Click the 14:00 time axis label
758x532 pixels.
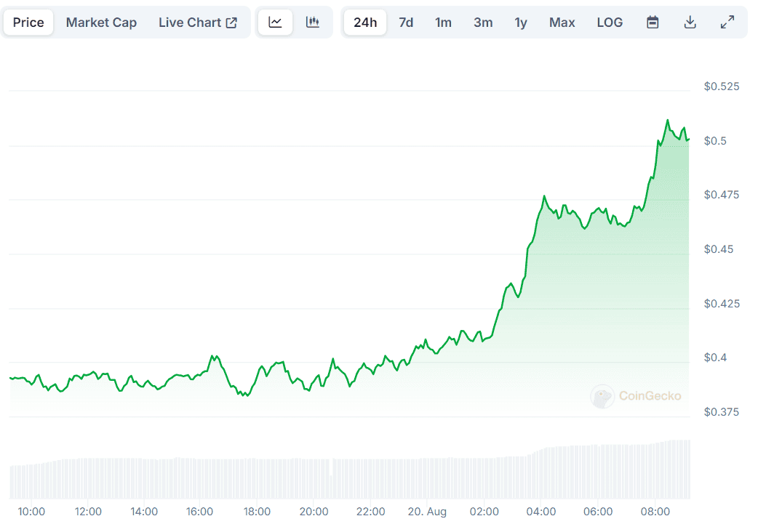[144, 512]
